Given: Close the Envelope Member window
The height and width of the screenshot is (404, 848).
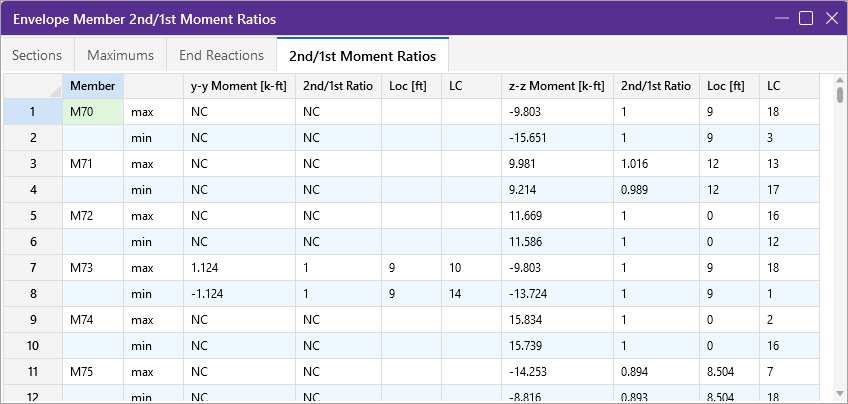Looking at the screenshot, I should 830,19.
